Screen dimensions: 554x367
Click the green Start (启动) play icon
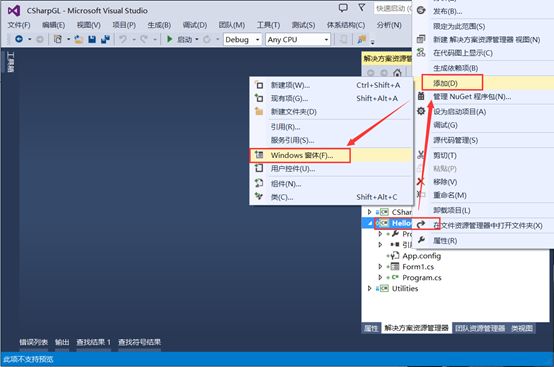(x=170, y=39)
